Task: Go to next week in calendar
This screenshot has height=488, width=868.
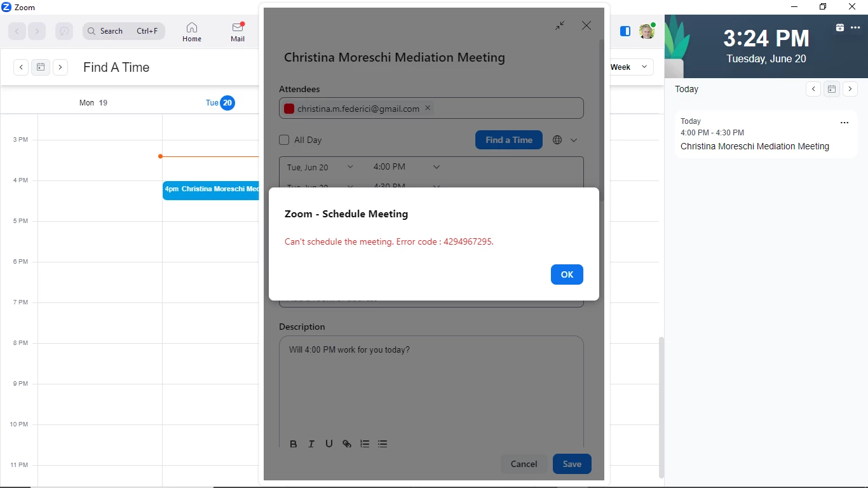Action: (x=60, y=67)
